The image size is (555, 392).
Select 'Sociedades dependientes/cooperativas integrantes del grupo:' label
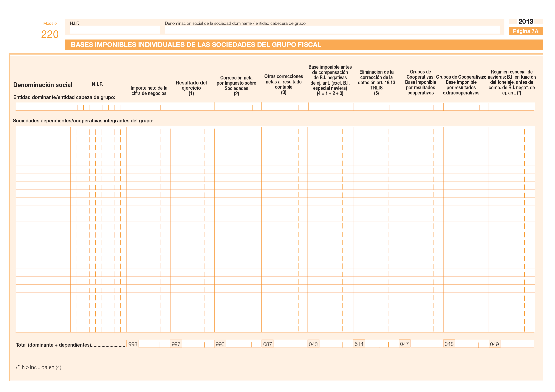(x=83, y=121)
